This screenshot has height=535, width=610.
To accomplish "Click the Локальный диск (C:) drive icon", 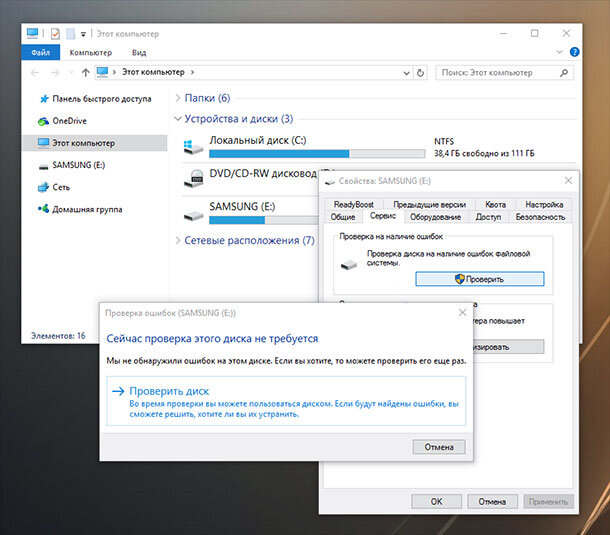I will [193, 147].
